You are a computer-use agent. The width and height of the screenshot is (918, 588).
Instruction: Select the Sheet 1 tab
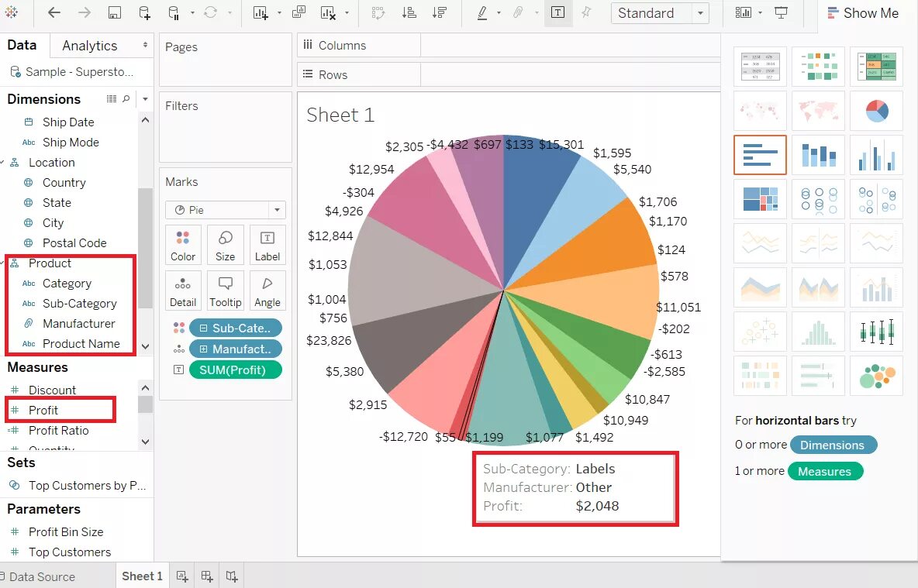point(142,576)
